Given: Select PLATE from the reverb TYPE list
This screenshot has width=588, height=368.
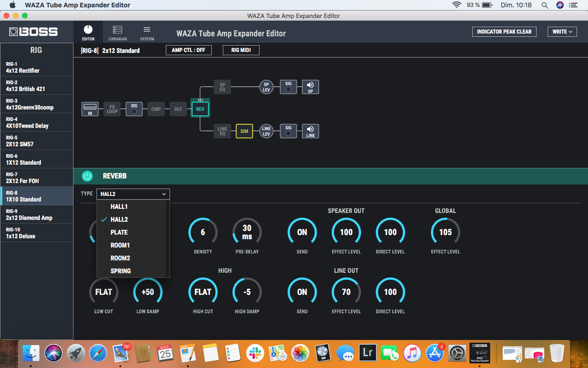Looking at the screenshot, I should click(x=119, y=232).
